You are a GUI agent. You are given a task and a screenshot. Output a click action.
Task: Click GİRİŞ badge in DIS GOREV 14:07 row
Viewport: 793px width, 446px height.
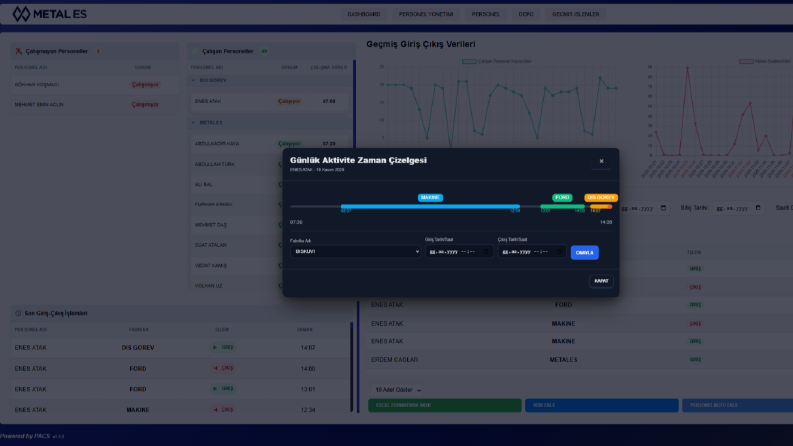click(223, 347)
